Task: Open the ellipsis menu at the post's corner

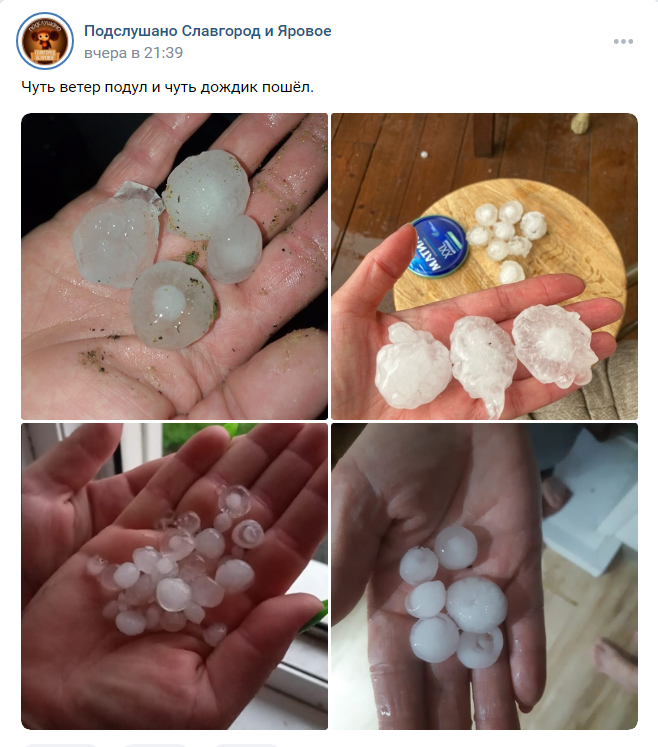Action: (623, 41)
